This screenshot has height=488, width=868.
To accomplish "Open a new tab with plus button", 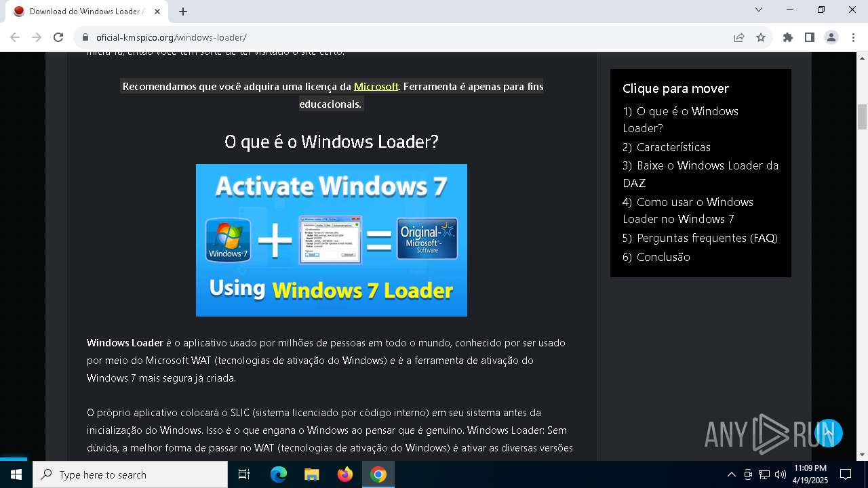I will [183, 12].
